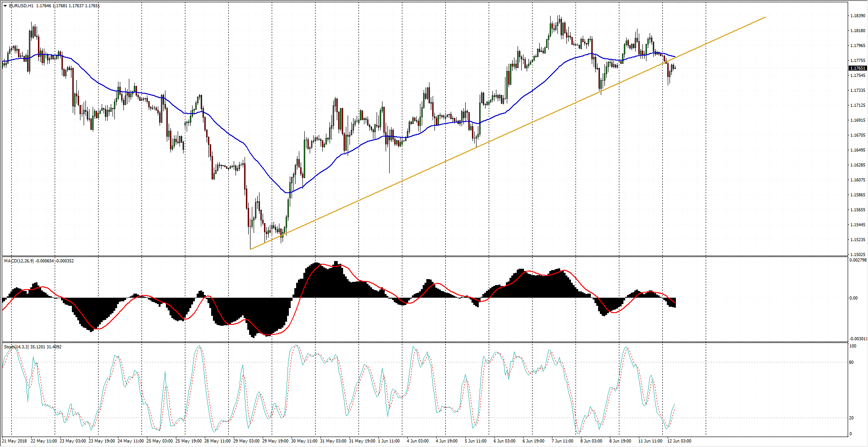This screenshot has width=868, height=447.
Task: Click the Stoch(14,3,3) indicator label
Action: tap(16, 347)
